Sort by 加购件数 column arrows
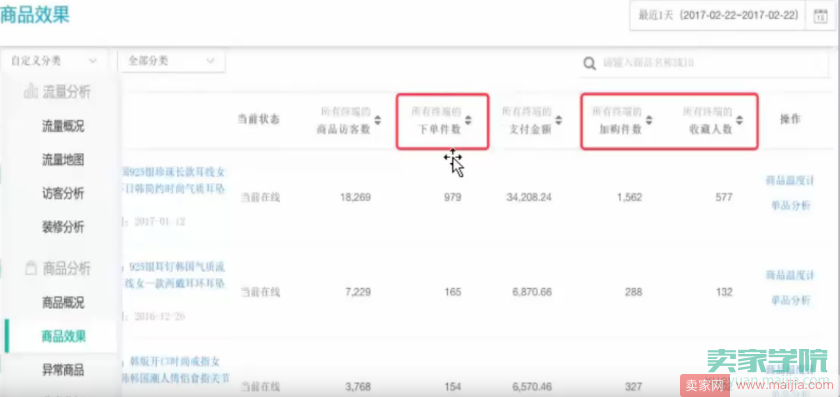The height and width of the screenshot is (397, 840). [649, 120]
